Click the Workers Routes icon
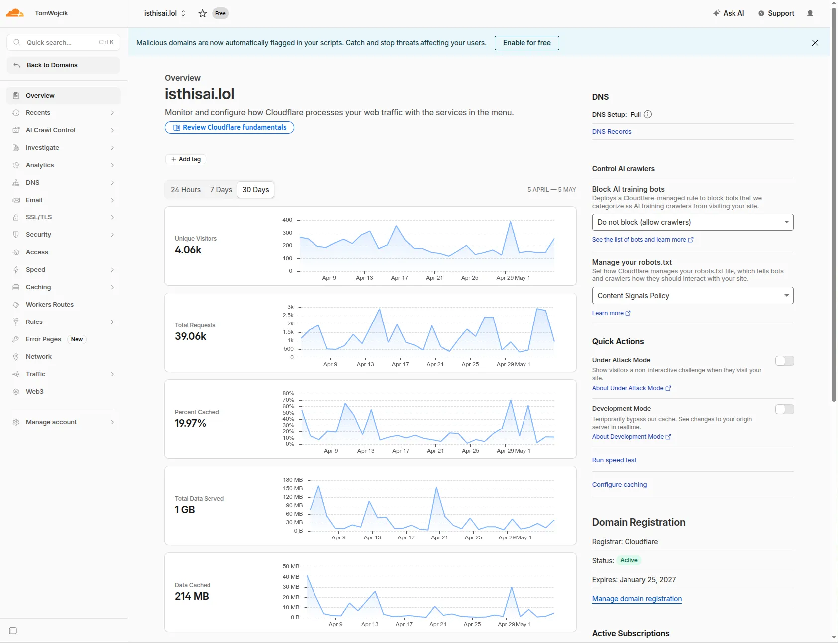The height and width of the screenshot is (644, 838). pyautogui.click(x=16, y=305)
